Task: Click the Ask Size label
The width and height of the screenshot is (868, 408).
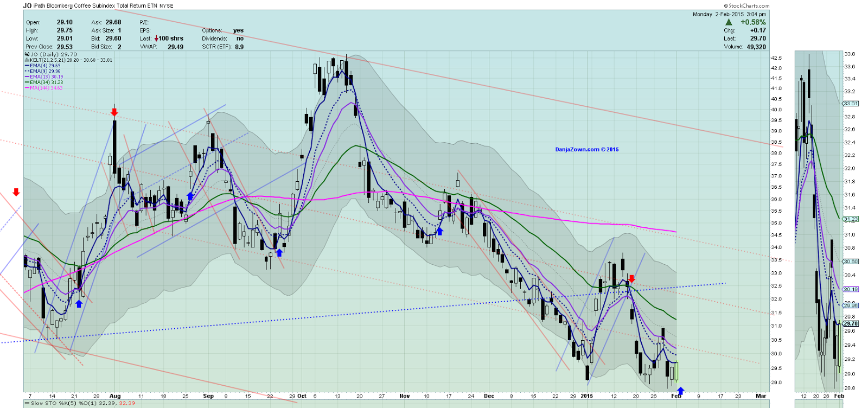Action: 103,30
